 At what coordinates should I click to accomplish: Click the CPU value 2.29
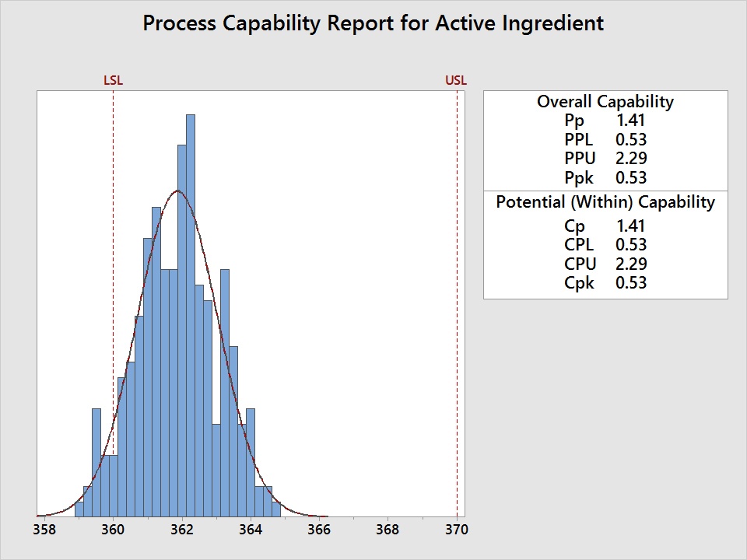click(630, 264)
